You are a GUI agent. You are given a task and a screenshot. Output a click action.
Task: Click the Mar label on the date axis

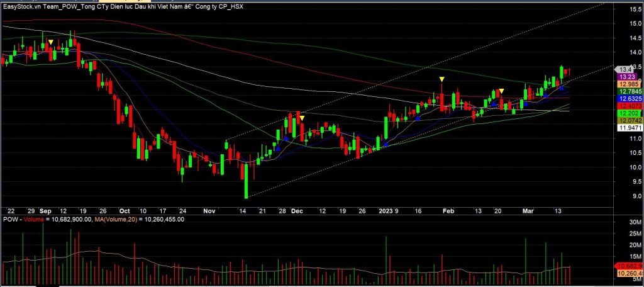(x=528, y=211)
